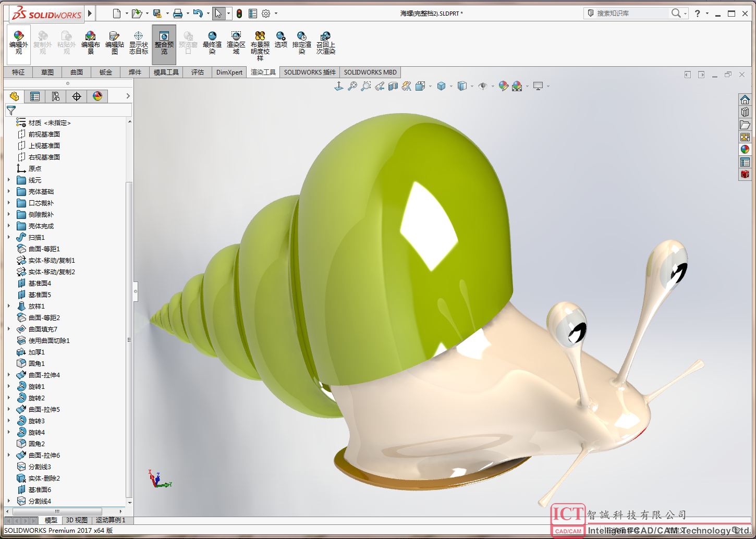Click 编辑布景 (Edit Scene) icon

[x=90, y=43]
